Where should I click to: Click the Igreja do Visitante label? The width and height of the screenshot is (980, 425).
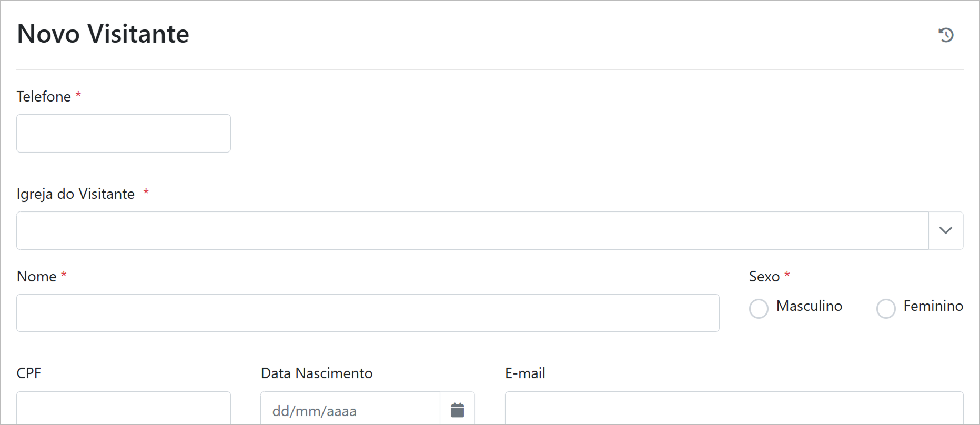pyautogui.click(x=76, y=194)
